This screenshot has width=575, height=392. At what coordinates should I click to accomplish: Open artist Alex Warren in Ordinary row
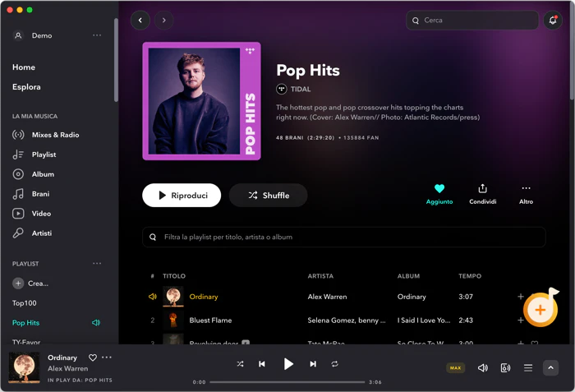(327, 297)
